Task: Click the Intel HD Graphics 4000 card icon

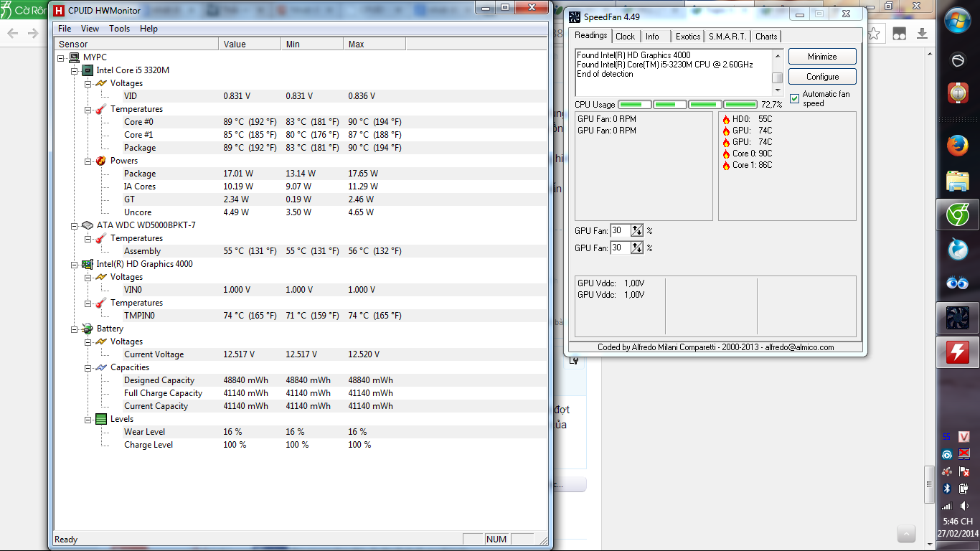Action: (88, 264)
